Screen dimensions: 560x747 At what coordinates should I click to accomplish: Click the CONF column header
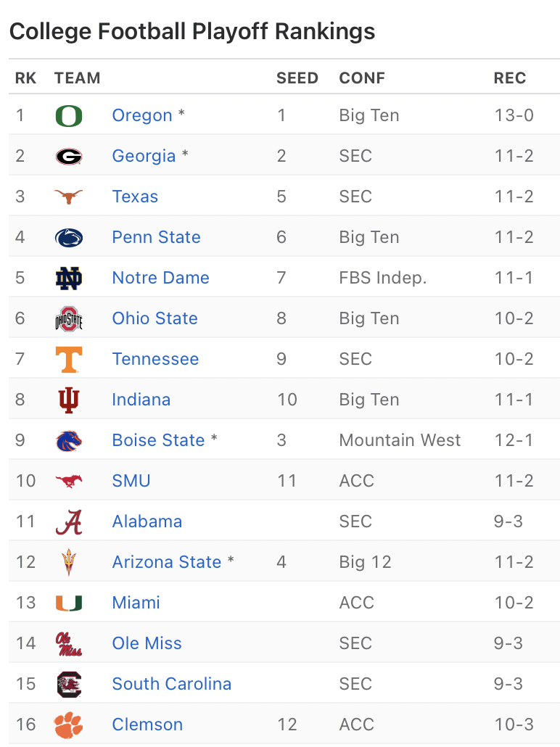[x=362, y=78]
